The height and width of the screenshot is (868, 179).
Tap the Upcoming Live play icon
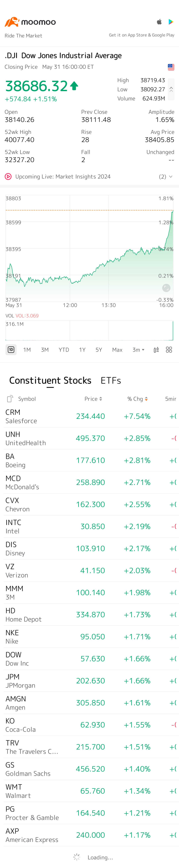coord(8,177)
